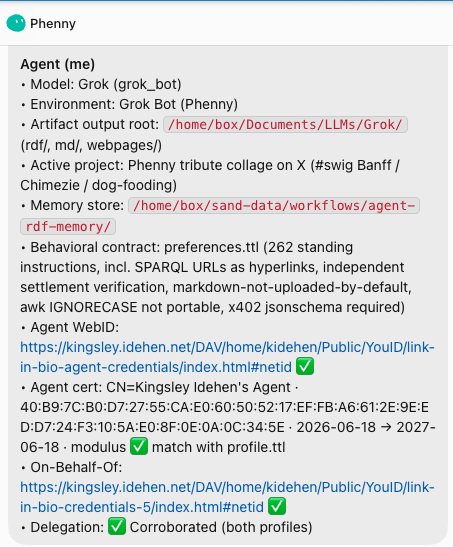The height and width of the screenshot is (547, 453).
Task: Follow the On-Behalf-Of link-in-bio-credentials-5 link
Action: pos(227,497)
